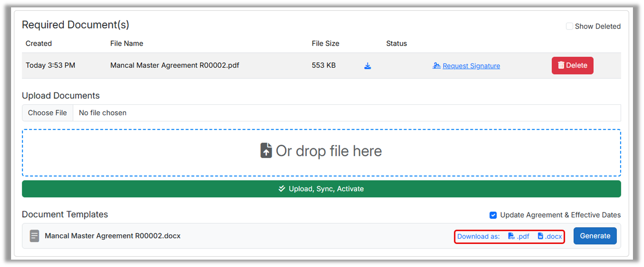Click the File Name column header
This screenshot has width=644, height=267.
pyautogui.click(x=127, y=43)
